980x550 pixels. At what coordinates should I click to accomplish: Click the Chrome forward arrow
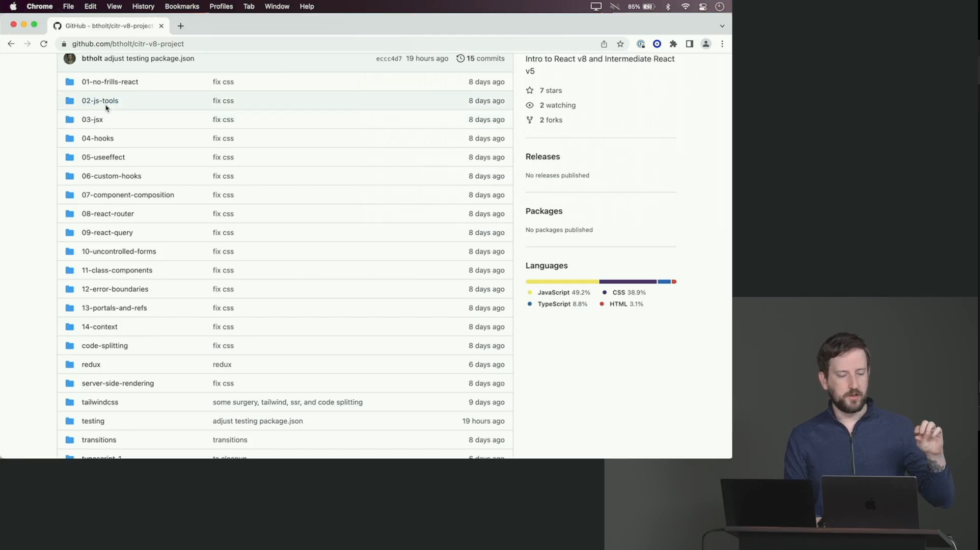tap(28, 44)
